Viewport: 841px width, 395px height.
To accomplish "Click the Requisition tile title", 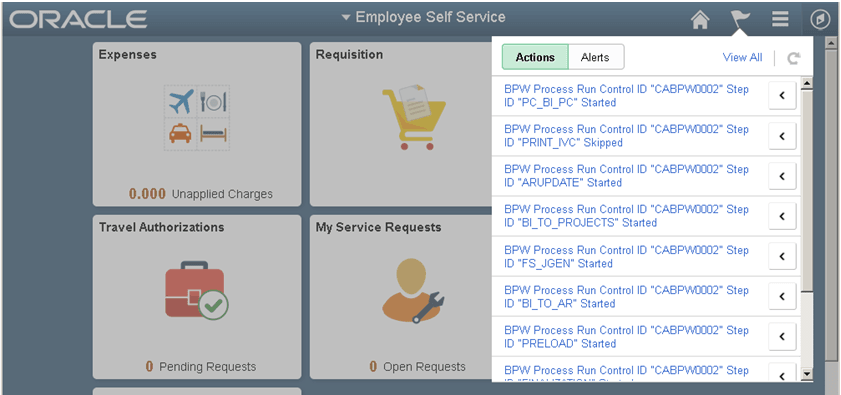I will [x=349, y=55].
